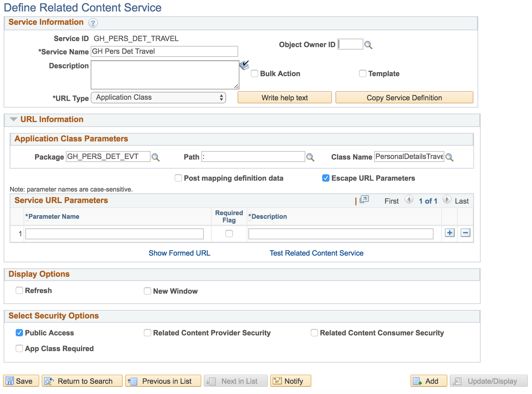Add a new Service URL Parameter row
The image size is (532, 394).
(x=449, y=233)
